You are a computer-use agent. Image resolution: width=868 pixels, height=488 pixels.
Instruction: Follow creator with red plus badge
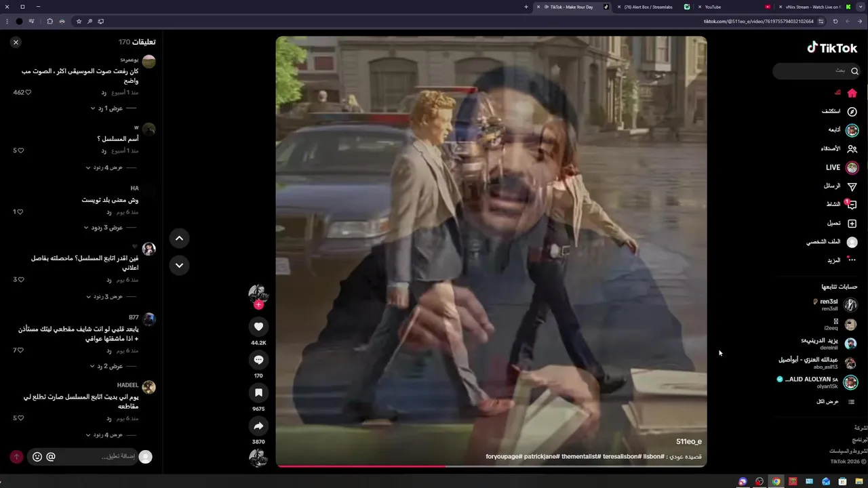pyautogui.click(x=258, y=305)
